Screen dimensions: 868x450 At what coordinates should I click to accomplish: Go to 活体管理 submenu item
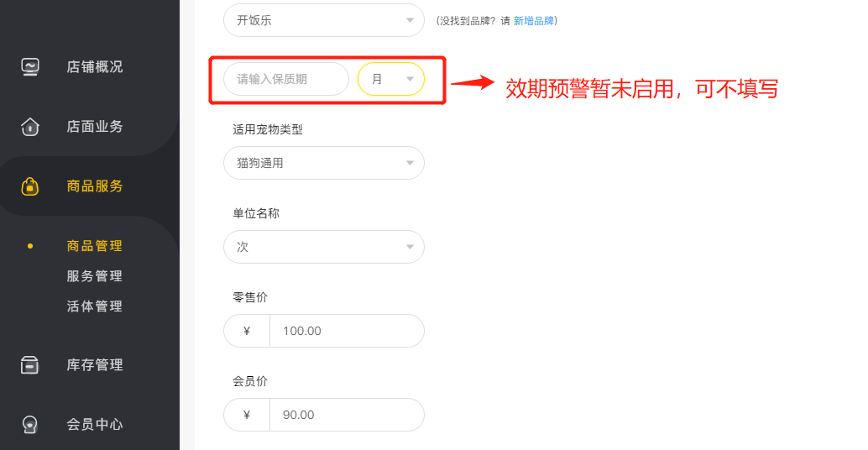(x=95, y=306)
